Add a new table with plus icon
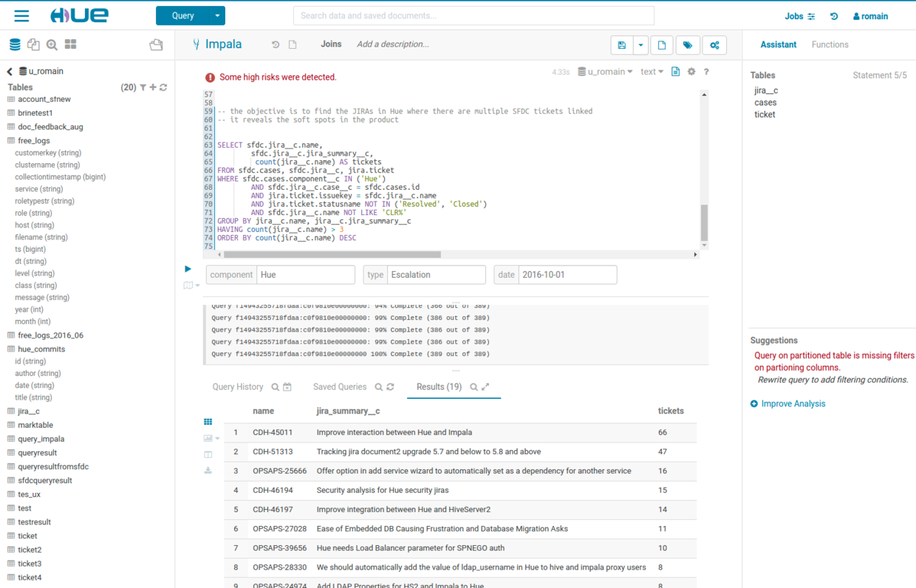The height and width of the screenshot is (588, 916). (x=153, y=87)
